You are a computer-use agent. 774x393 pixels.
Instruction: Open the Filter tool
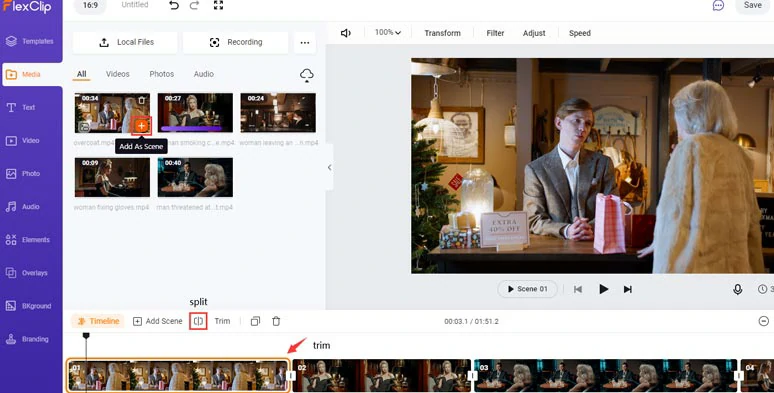tap(495, 33)
